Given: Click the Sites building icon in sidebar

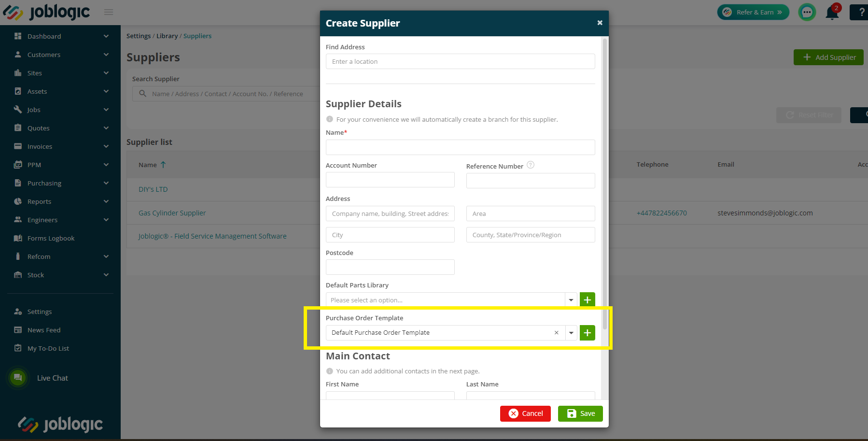Looking at the screenshot, I should (18, 73).
